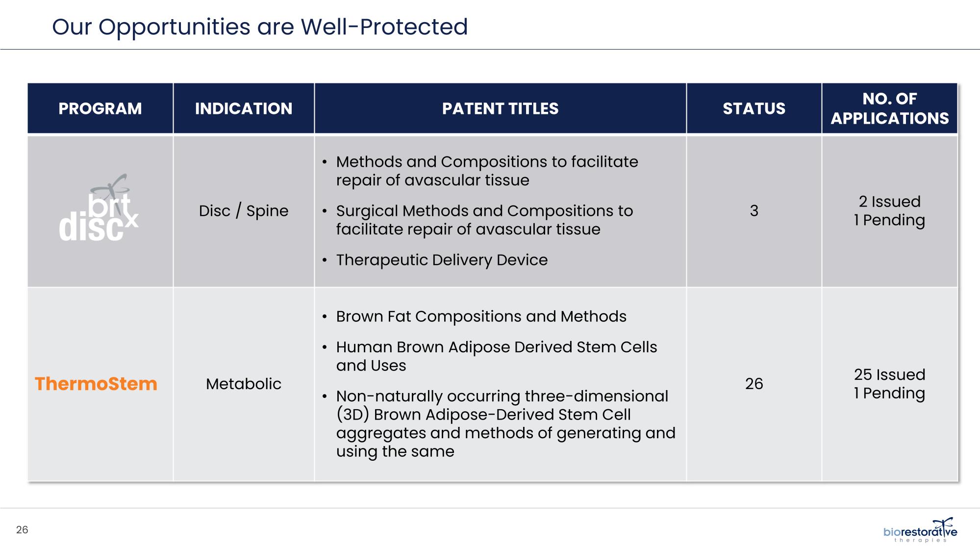
Task: Select the "2 Issued 1 Pending" cell
Action: (x=889, y=211)
